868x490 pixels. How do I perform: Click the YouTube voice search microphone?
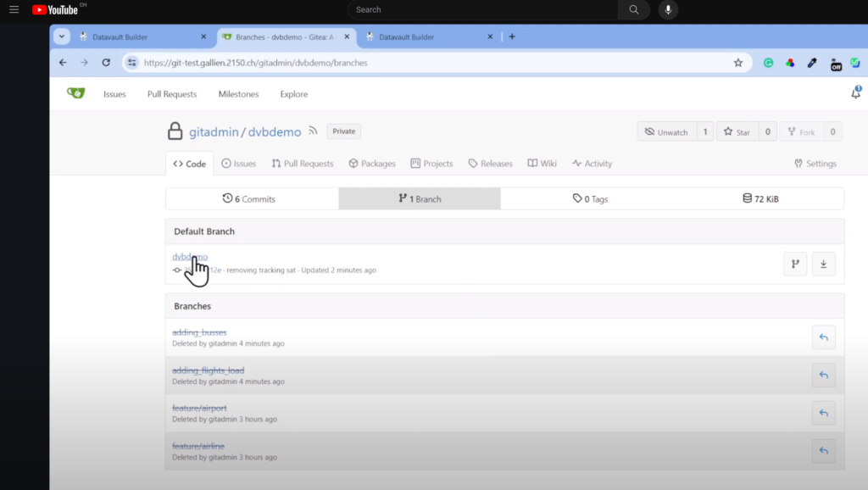click(x=668, y=10)
